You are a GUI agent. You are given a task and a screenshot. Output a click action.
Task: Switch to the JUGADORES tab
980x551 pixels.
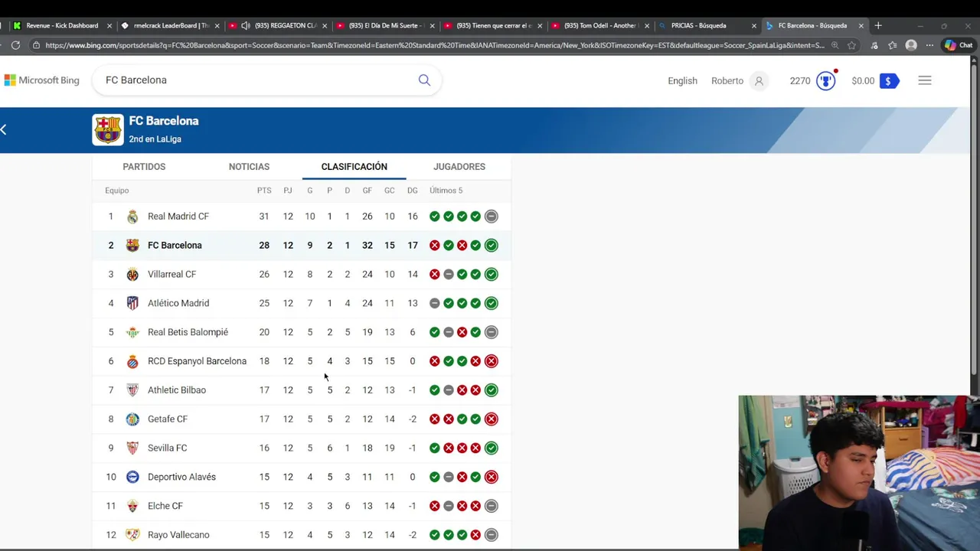click(x=459, y=167)
